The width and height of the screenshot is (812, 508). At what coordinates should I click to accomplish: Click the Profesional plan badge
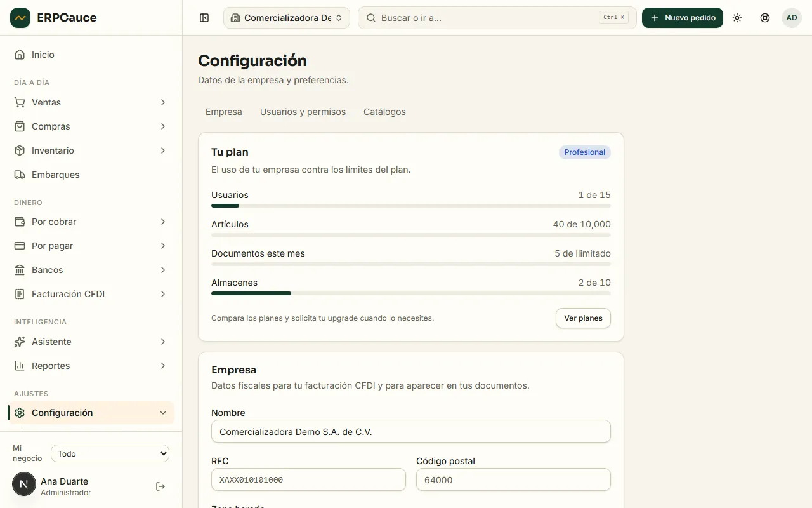point(585,152)
